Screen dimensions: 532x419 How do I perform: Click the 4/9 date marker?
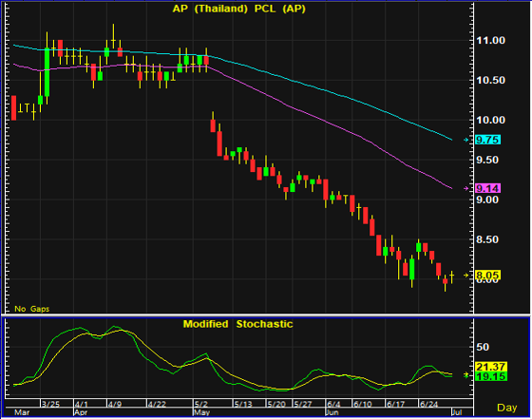[115, 404]
